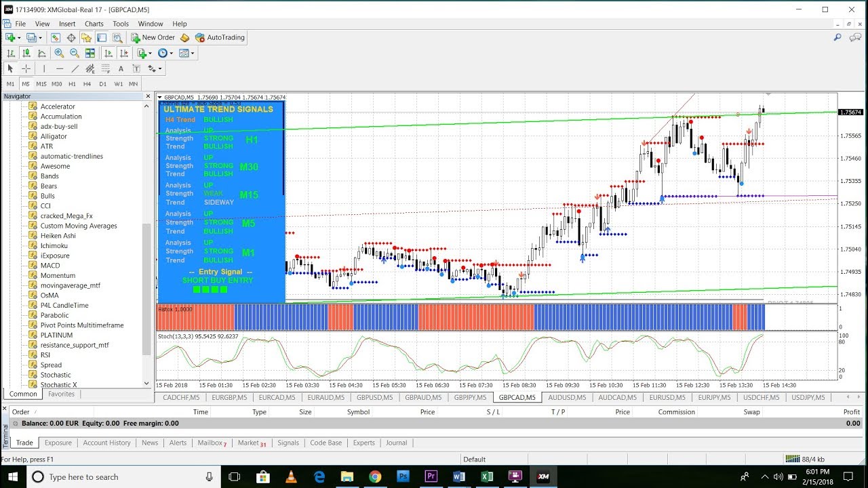Toggle the Auto Scroll chart button
The image size is (868, 488).
pyautogui.click(x=108, y=53)
